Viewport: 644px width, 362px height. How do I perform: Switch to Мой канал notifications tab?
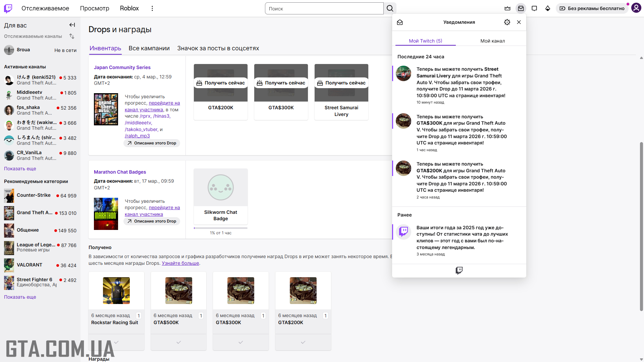(492, 41)
